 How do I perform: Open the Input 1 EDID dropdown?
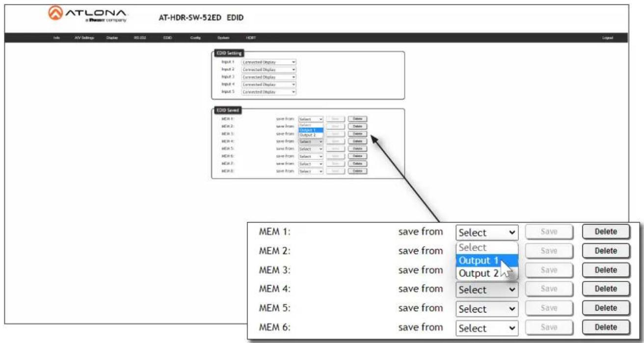pos(269,62)
